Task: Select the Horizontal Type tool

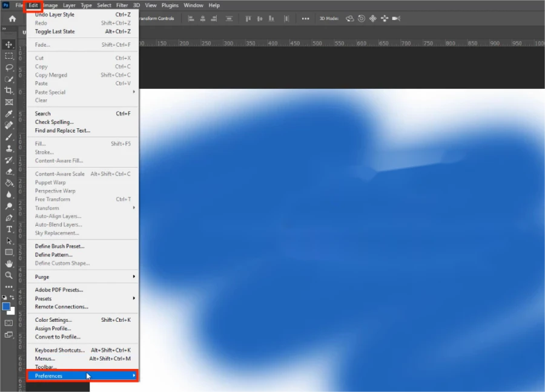Action: 8,229
